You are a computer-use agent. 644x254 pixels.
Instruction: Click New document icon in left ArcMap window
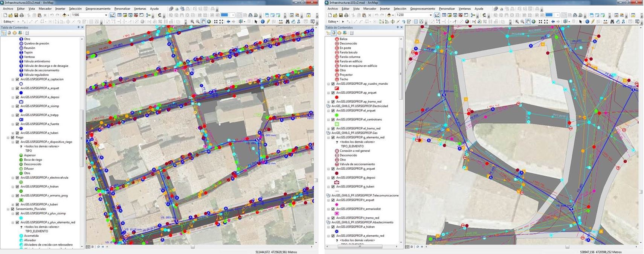click(5, 15)
